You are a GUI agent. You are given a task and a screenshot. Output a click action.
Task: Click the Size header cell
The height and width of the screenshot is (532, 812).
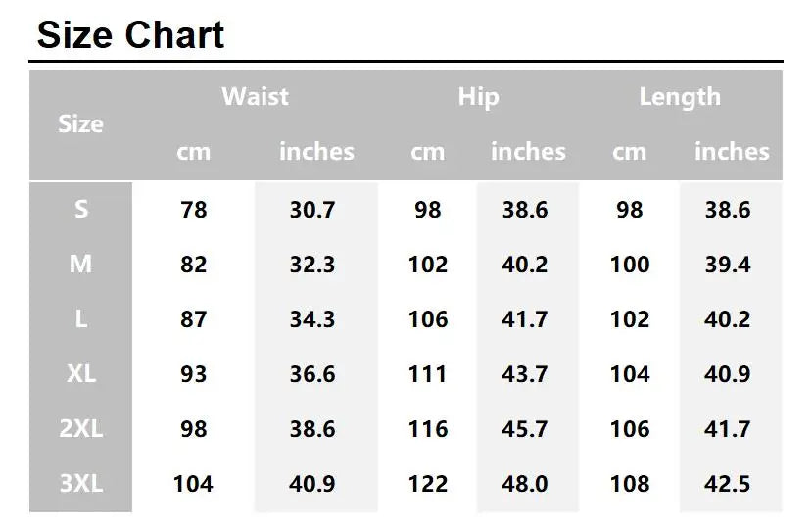pyautogui.click(x=80, y=124)
